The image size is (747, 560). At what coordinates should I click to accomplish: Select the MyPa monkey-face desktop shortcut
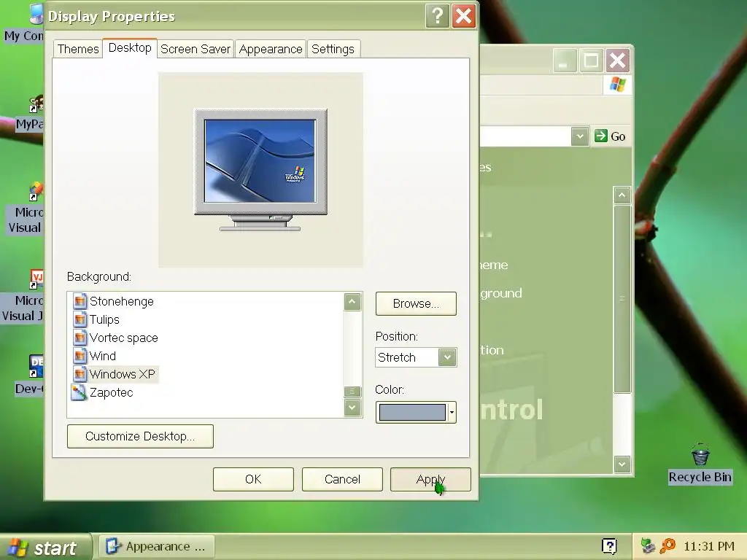29,113
